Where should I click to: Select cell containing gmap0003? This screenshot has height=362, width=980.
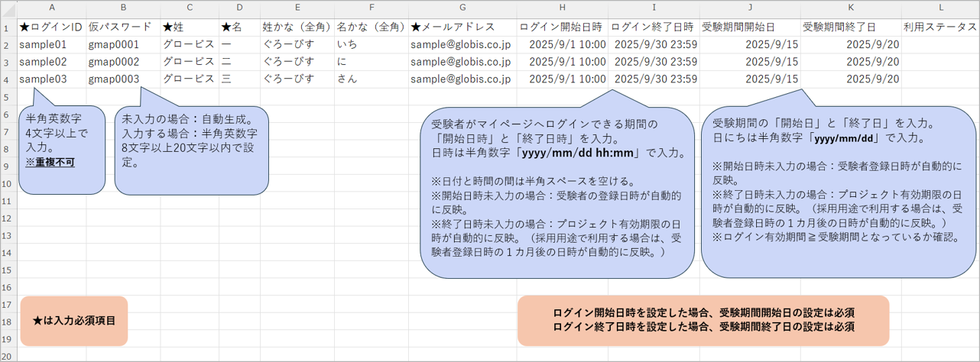(123, 79)
